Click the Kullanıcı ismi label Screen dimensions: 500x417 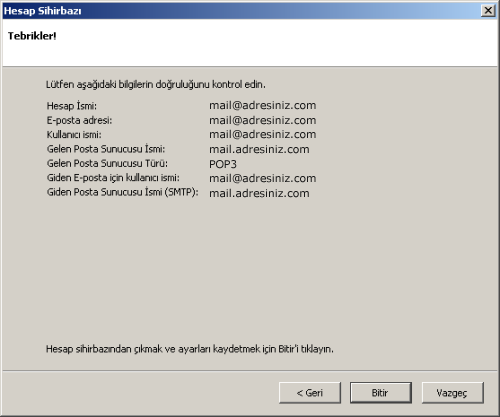74,134
